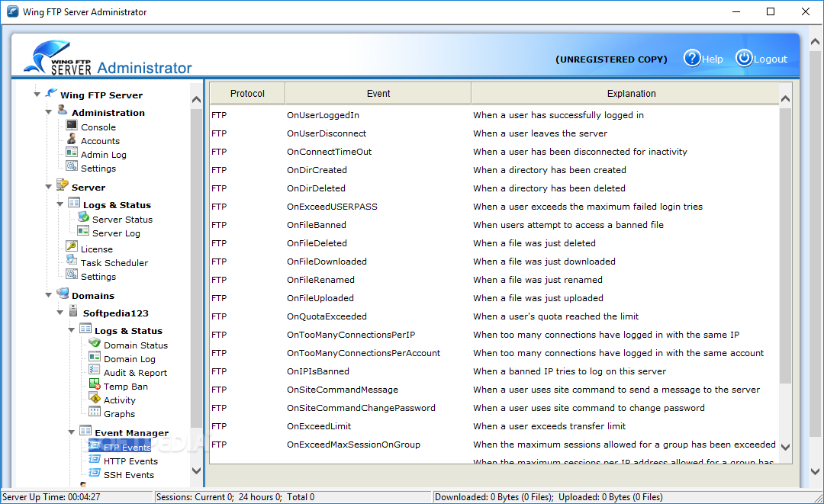This screenshot has width=824, height=504.
Task: Click the FTP Events icon
Action: pyautogui.click(x=95, y=445)
